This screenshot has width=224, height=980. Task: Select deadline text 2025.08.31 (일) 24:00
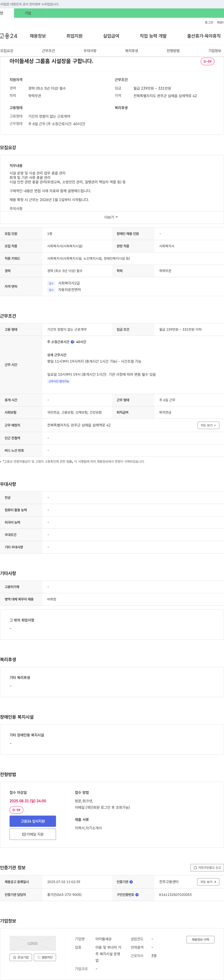[28, 801]
